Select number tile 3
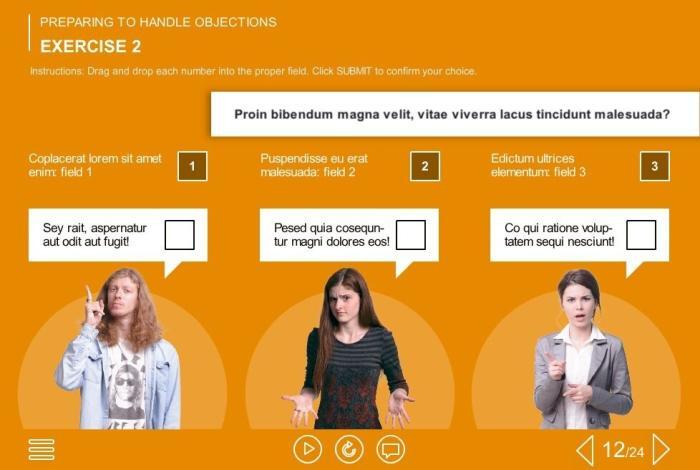 (655, 166)
